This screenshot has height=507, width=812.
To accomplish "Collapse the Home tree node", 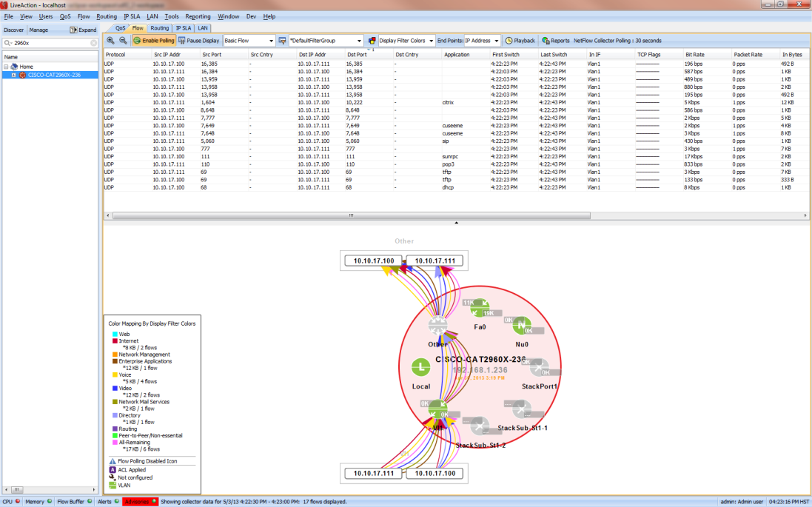I will (6, 67).
